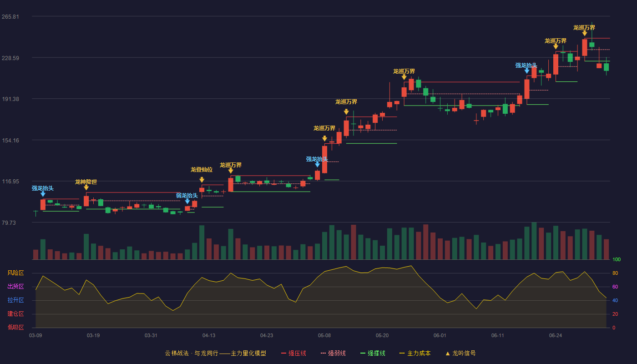This screenshot has height=364, width=637.
Task: Click the 265.81 price axis label
Action: pyautogui.click(x=10, y=17)
